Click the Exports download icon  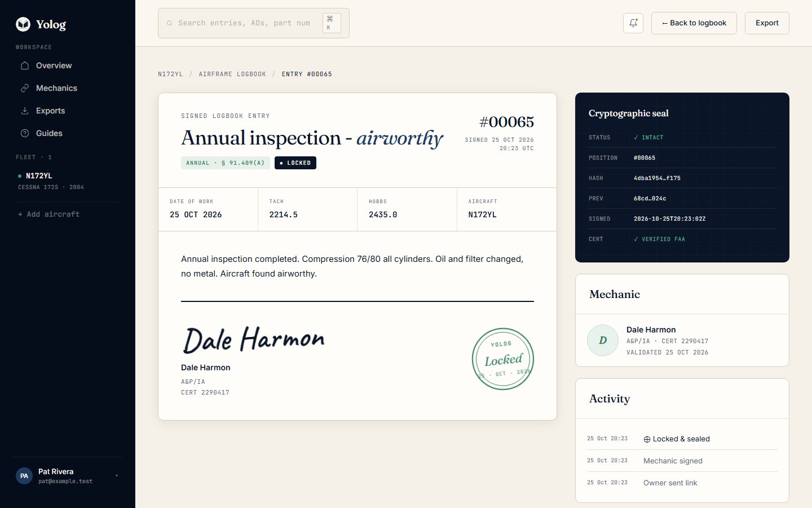click(x=25, y=111)
